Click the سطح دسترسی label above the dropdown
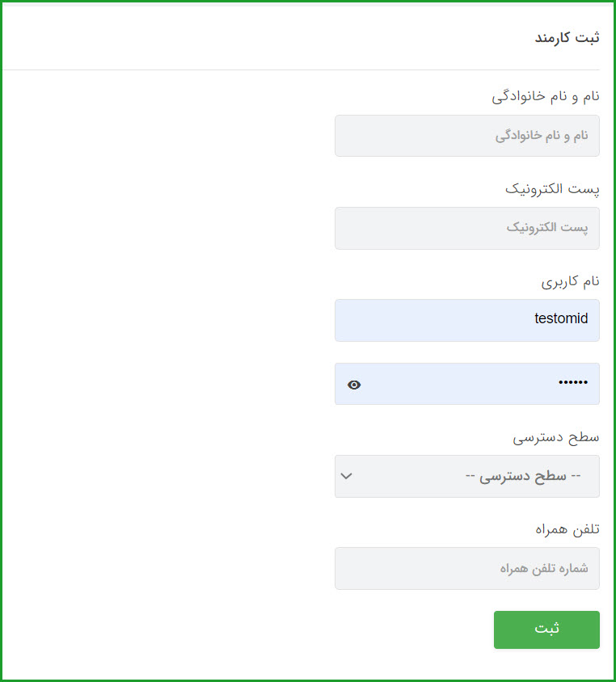This screenshot has width=616, height=682. (555, 437)
